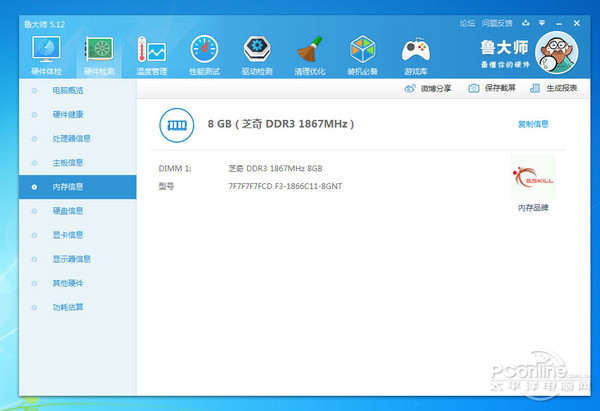The width and height of the screenshot is (600, 411).
Task: Open 处理器信息 processor info
Action: 72,139
